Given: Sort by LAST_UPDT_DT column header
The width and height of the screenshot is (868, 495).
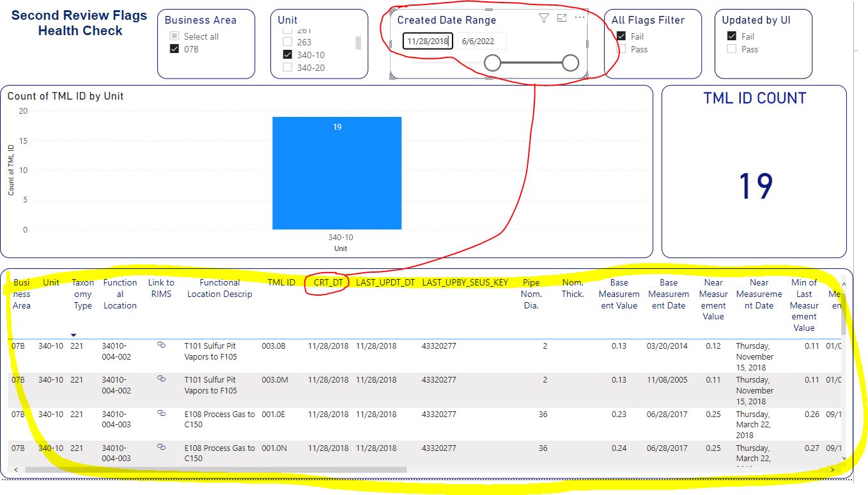Looking at the screenshot, I should (x=385, y=282).
